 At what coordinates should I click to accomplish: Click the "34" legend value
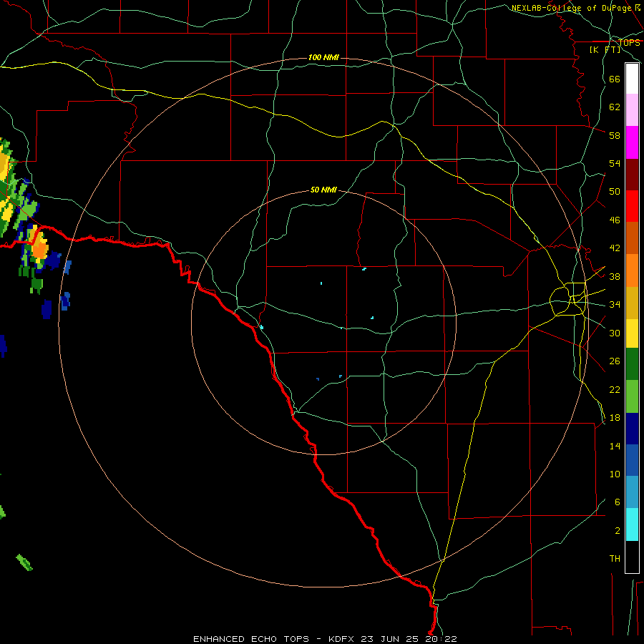pyautogui.click(x=615, y=304)
